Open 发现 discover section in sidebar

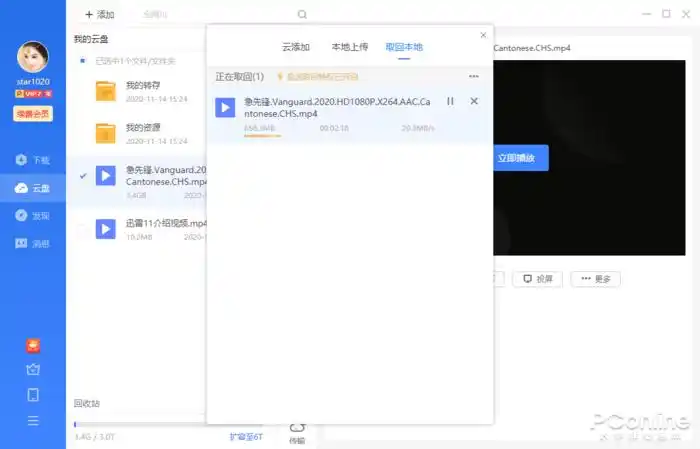click(32, 216)
